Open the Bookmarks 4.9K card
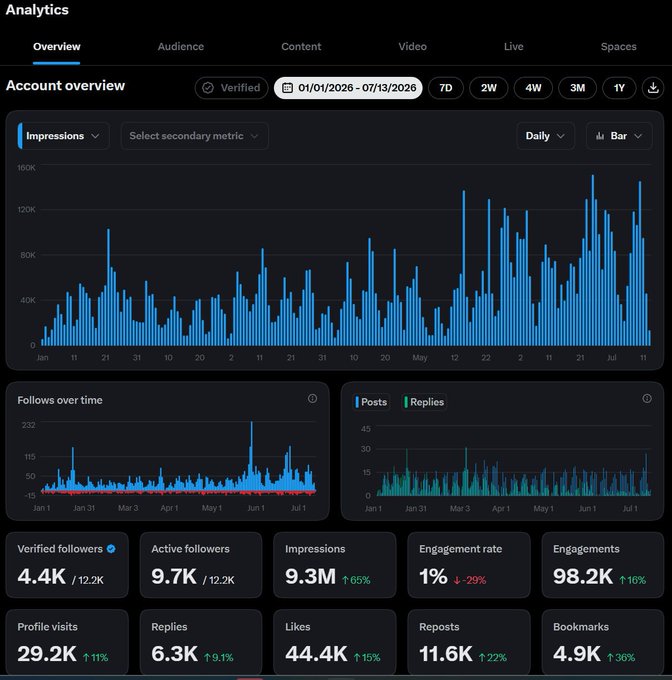672x680 pixels. click(603, 642)
